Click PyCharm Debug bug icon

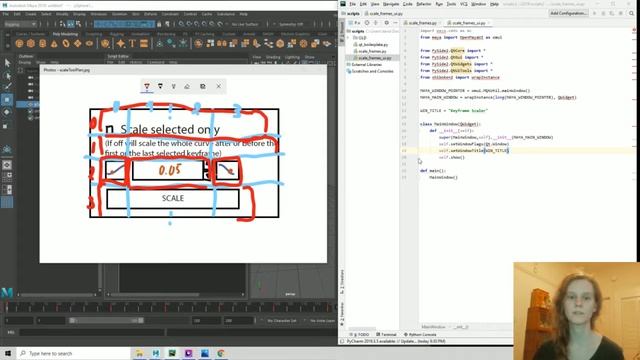[603, 13]
